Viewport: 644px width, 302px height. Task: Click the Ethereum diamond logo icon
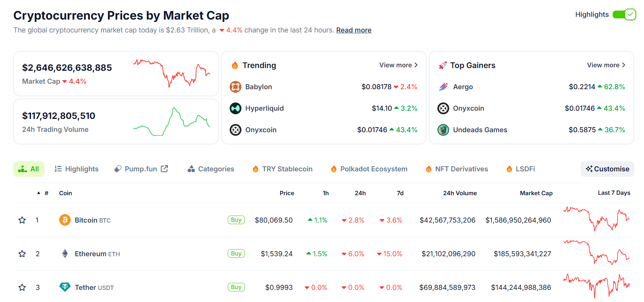pyautogui.click(x=65, y=253)
